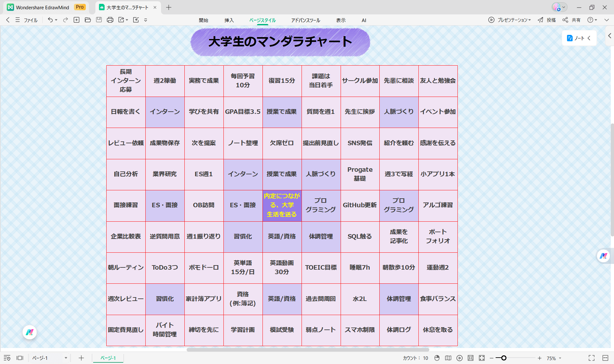This screenshot has width=614, height=364.
Task: Click the 投稿 publish button
Action: [x=547, y=20]
